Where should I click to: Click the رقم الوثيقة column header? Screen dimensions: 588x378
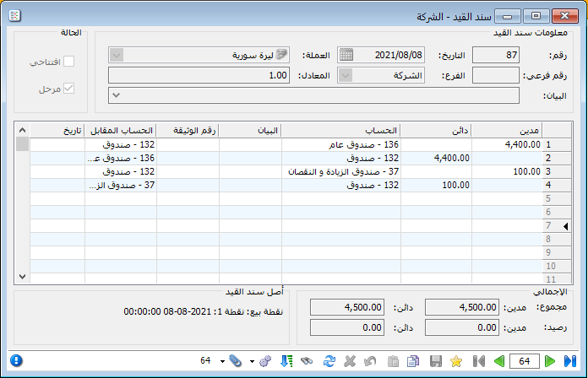[188, 131]
